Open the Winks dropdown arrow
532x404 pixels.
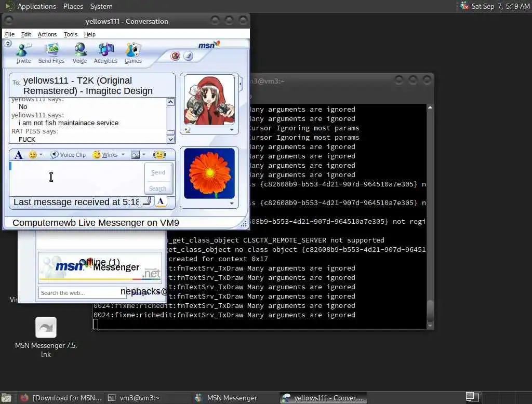(123, 155)
